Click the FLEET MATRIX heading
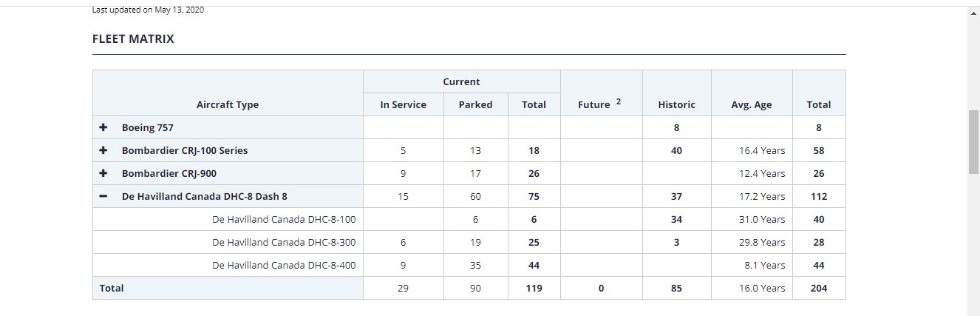980x316 pixels. (133, 38)
